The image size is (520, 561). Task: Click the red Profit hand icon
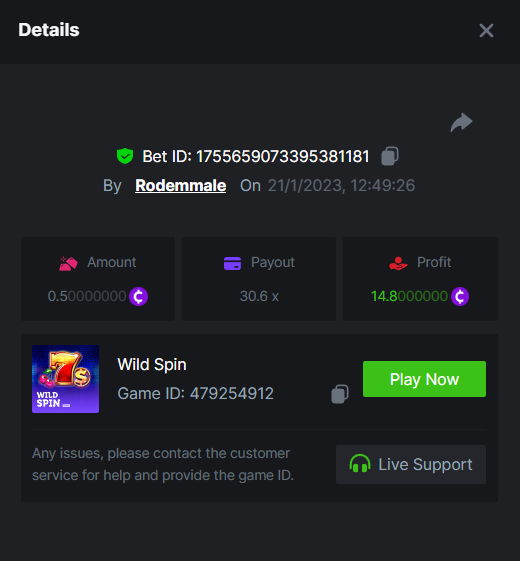(398, 263)
